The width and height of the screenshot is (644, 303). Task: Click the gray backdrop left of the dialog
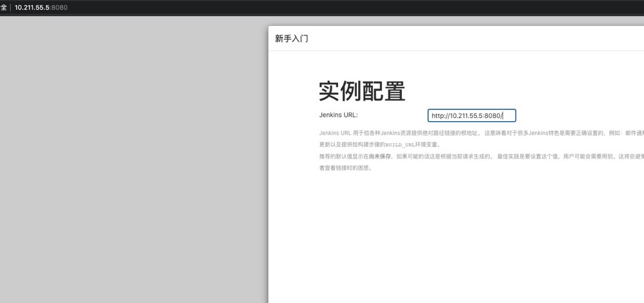coord(129,161)
